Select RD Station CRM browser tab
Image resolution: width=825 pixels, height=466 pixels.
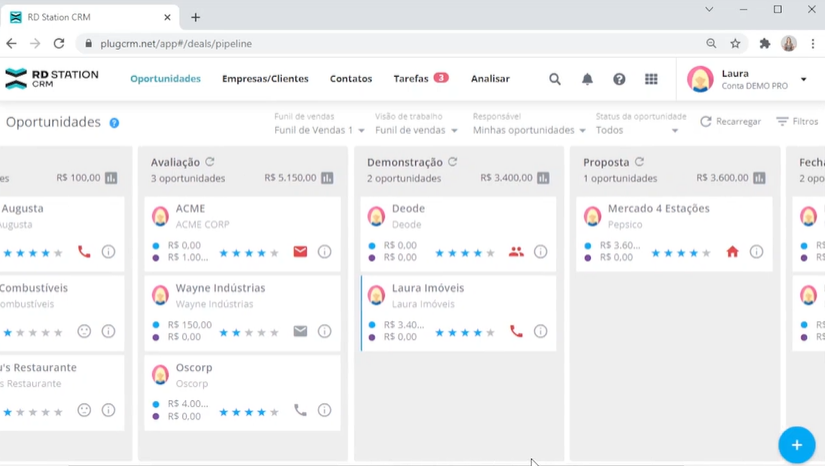tap(89, 17)
